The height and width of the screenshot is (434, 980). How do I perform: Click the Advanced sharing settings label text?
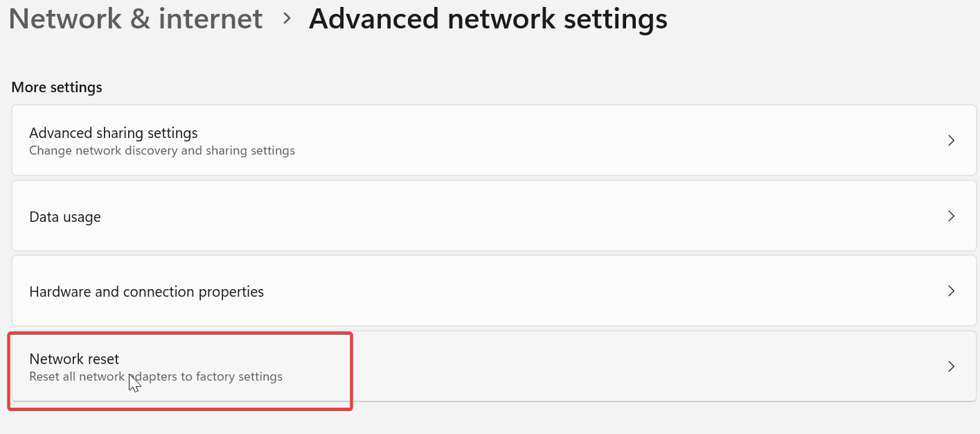tap(113, 132)
